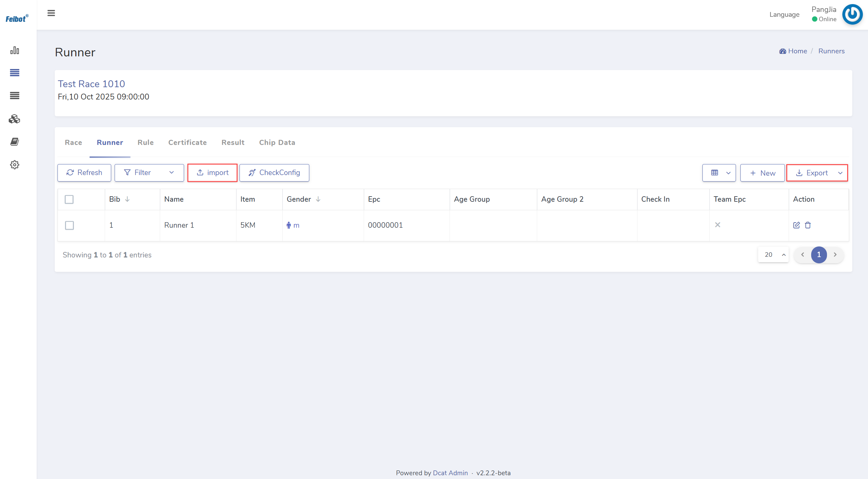Expand the Filter dropdown arrow

[x=171, y=173]
